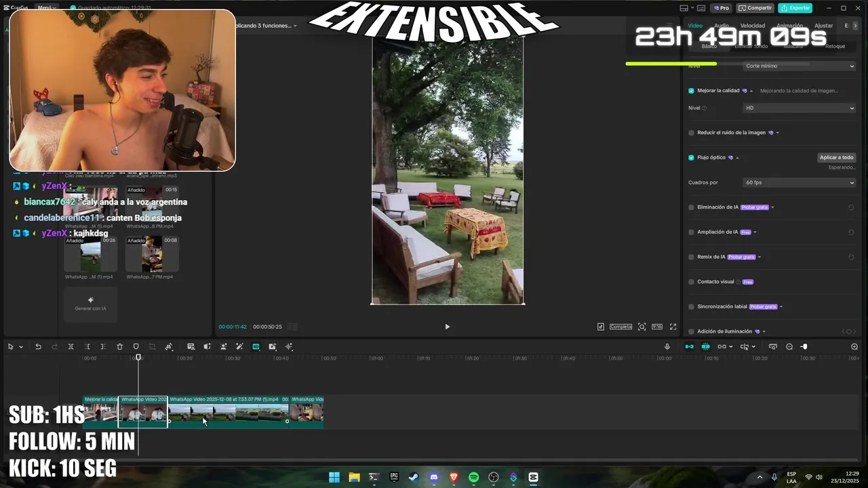Add a marker with the shield icon
This screenshot has height=488, width=868.
point(136,346)
